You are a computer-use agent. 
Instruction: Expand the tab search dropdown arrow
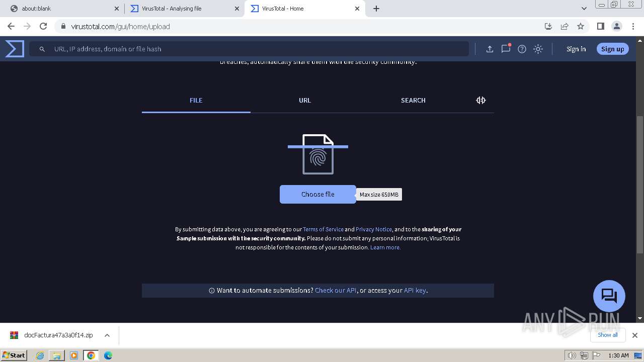[584, 9]
